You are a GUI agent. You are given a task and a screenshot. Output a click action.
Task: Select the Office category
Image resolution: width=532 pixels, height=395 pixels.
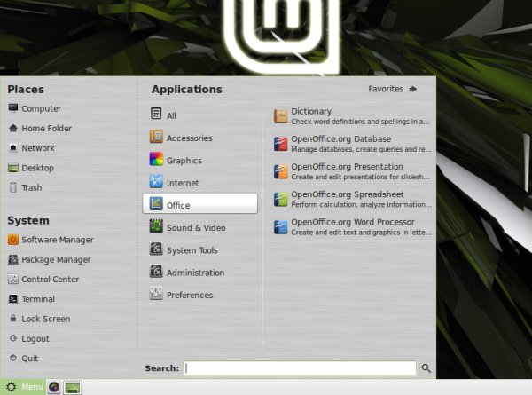tap(199, 203)
